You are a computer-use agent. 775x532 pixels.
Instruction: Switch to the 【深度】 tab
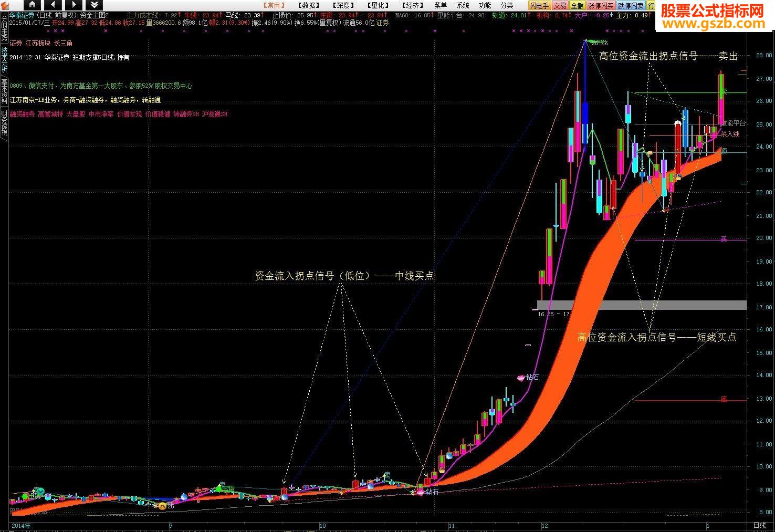[343, 5]
